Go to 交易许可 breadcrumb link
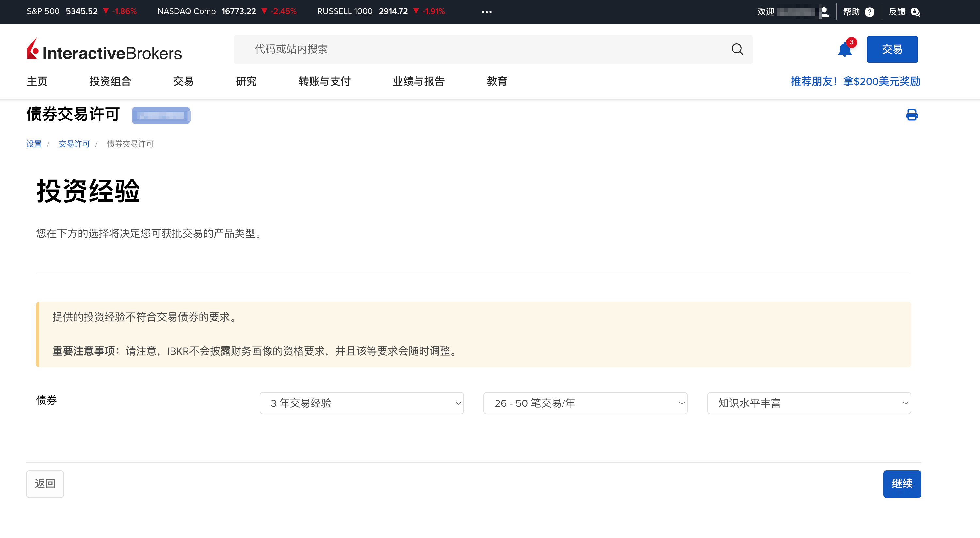The image size is (980, 538). click(74, 144)
